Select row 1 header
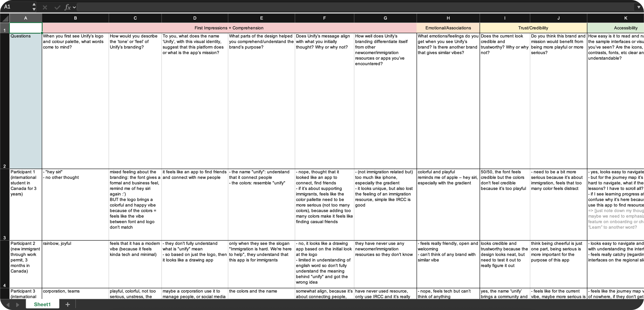 (5, 28)
